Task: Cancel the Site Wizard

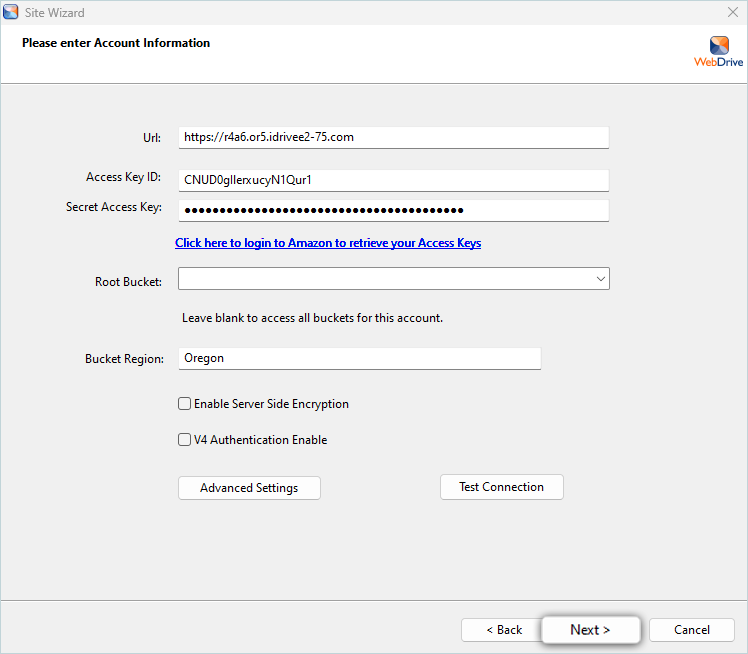Action: (x=692, y=630)
